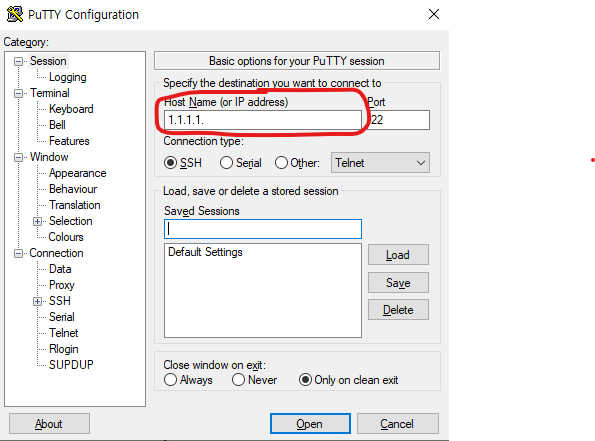Delete the selected saved session
Image resolution: width=595 pixels, height=441 pixels.
point(398,310)
